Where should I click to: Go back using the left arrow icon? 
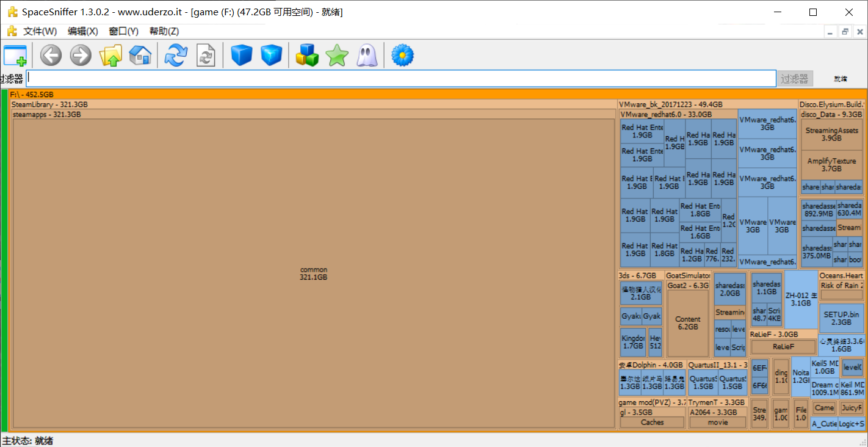(51, 56)
